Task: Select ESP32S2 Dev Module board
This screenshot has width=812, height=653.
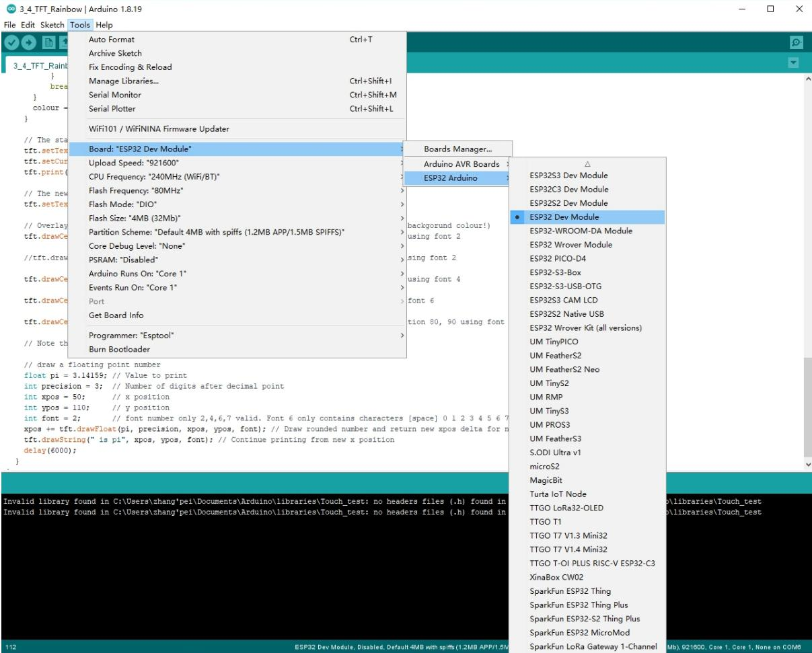Action: pyautogui.click(x=587, y=203)
